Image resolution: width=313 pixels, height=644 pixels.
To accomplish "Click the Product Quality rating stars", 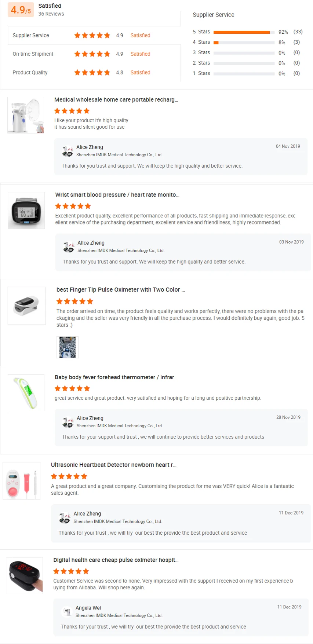I will tap(92, 73).
